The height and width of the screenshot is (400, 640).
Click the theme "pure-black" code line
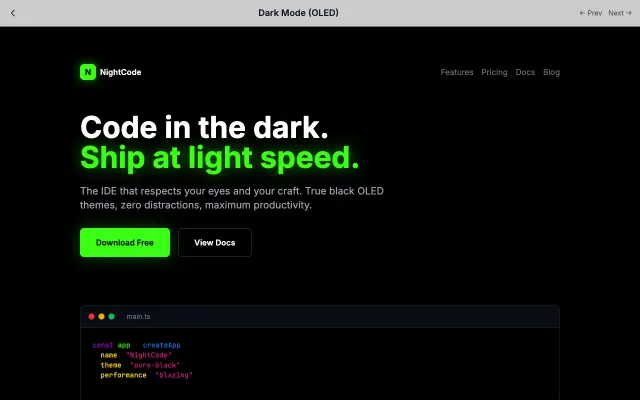point(140,365)
